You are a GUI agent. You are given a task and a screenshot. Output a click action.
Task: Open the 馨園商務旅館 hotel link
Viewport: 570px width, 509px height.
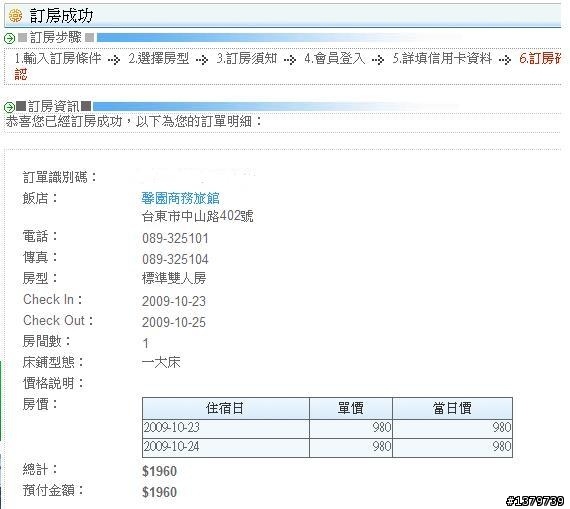180,199
